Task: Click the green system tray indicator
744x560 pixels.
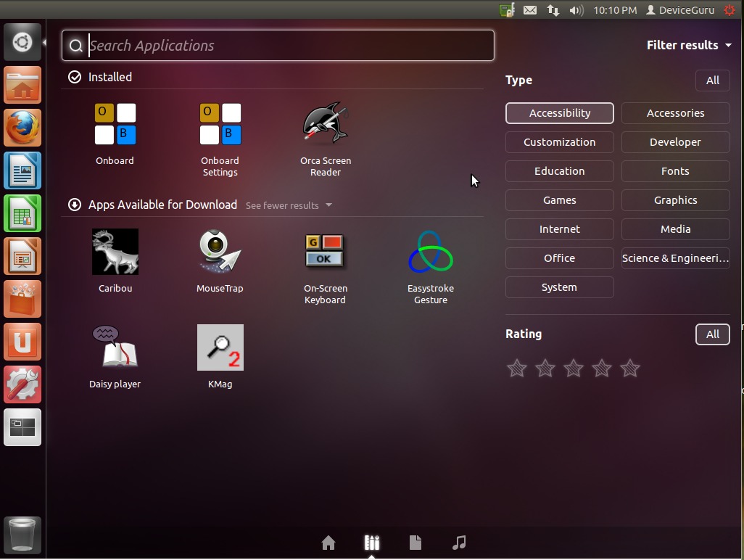Action: point(507,10)
